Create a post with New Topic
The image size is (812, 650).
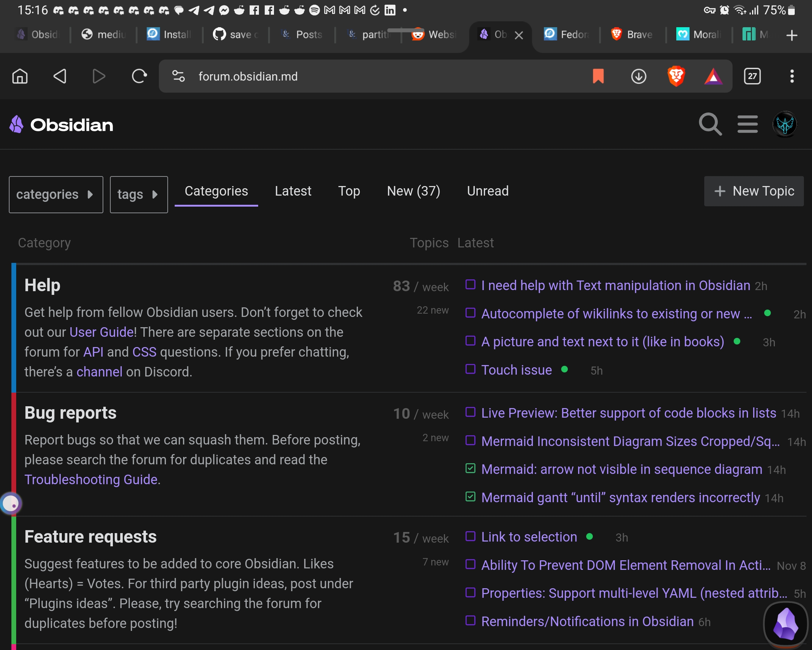click(754, 191)
